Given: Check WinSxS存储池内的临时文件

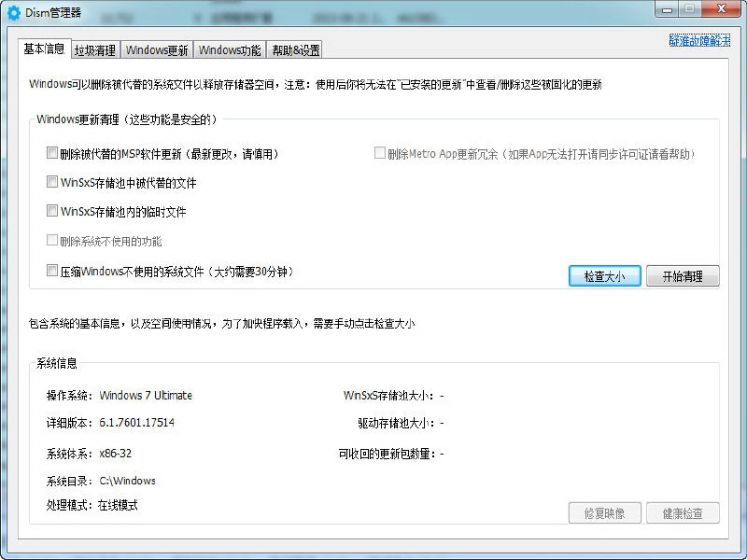Looking at the screenshot, I should (52, 210).
